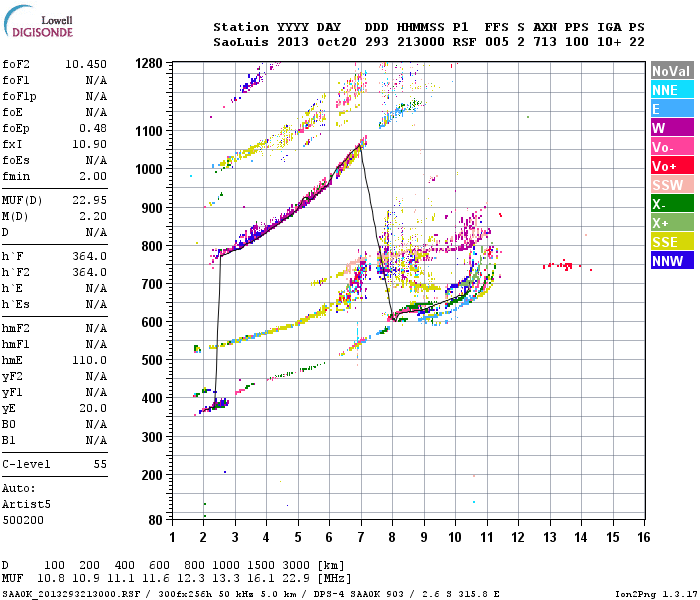This screenshot has height=600, width=700.
Task: Click the 500200 version text
Action: pos(23,520)
